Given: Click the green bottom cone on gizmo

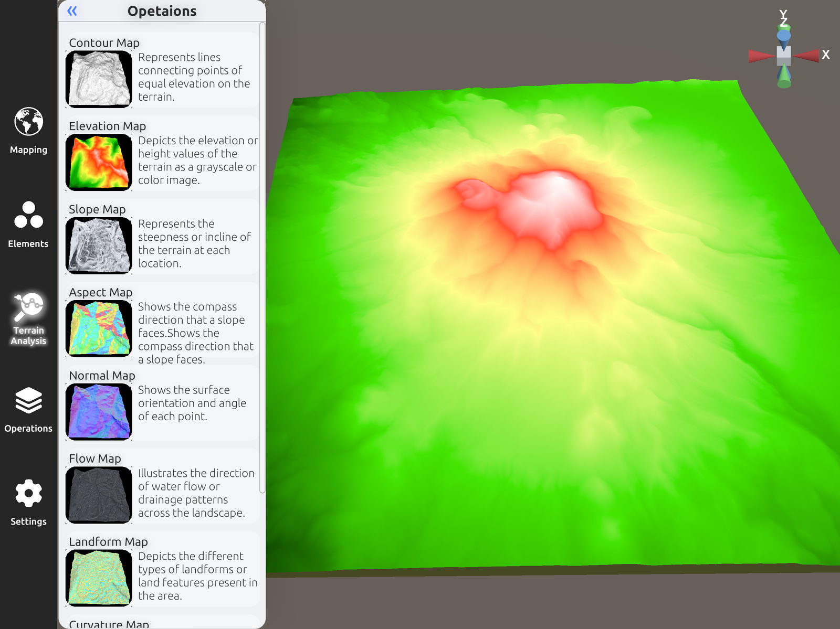Looking at the screenshot, I should (784, 77).
